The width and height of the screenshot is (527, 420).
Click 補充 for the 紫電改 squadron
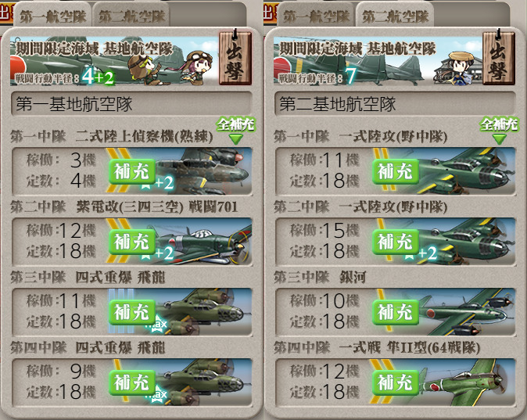point(131,242)
